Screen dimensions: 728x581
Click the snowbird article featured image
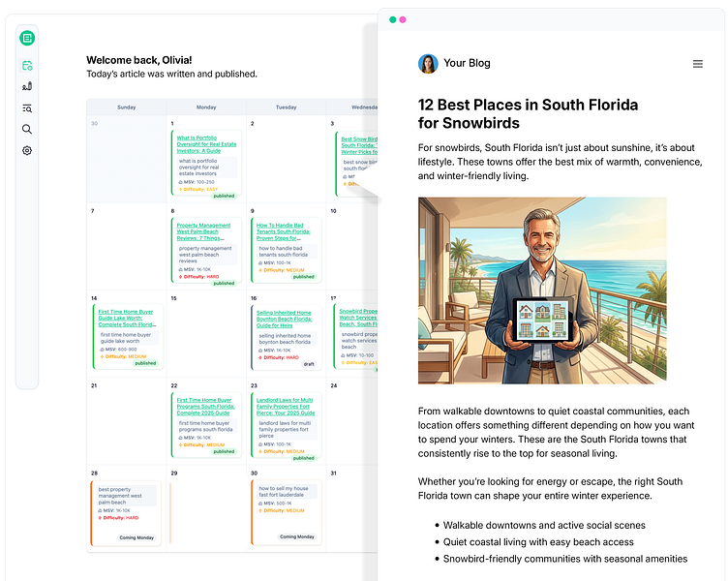(x=542, y=290)
